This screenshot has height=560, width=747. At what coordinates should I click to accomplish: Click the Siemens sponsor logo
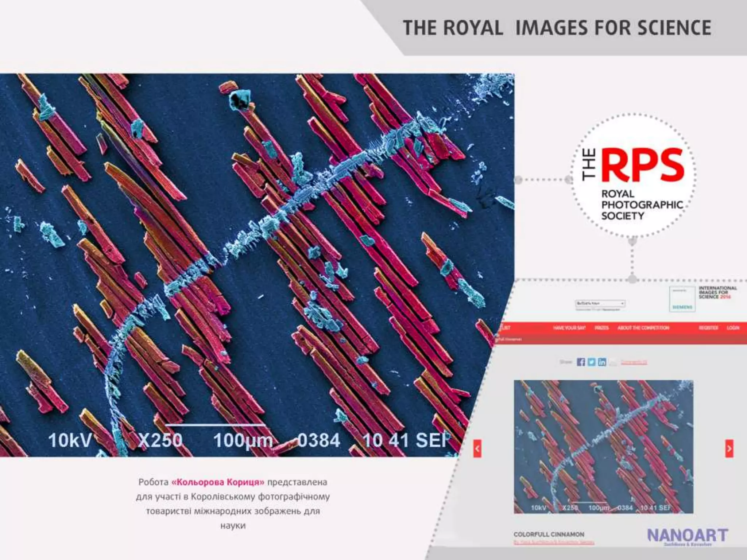tap(682, 299)
